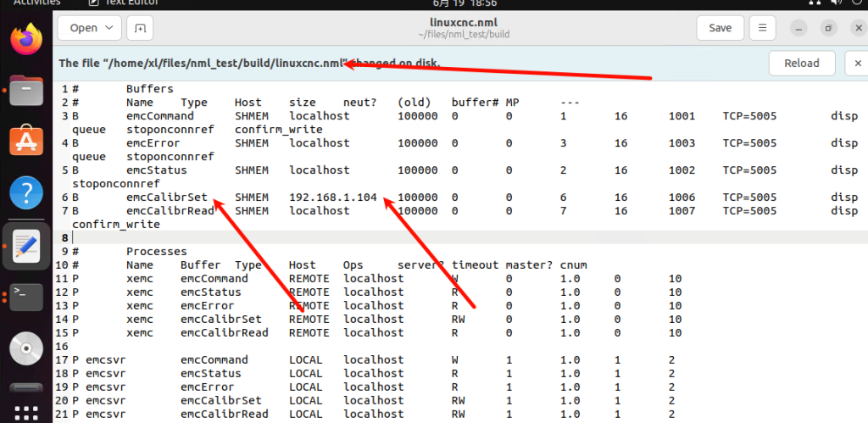Viewport: 868px width, 423px height.
Task: Expand the Open recent files dropdown arrow
Action: point(109,28)
